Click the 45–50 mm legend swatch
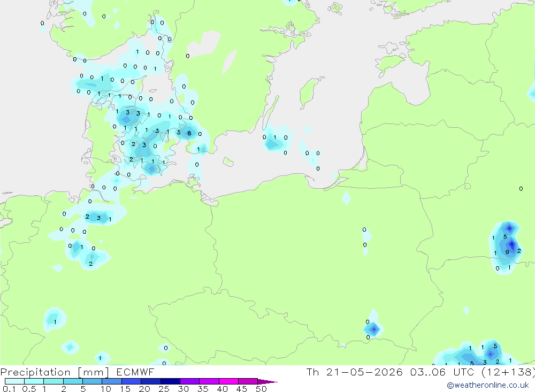This screenshot has width=535, height=392. click(x=248, y=381)
